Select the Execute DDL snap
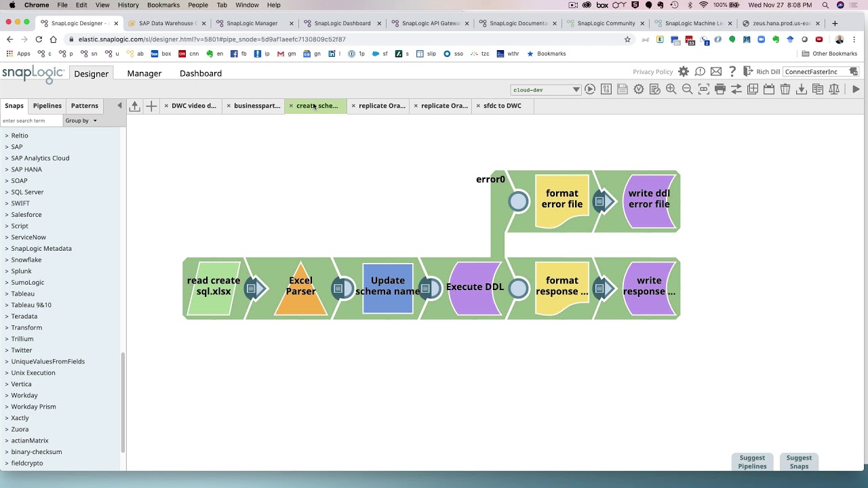868x488 pixels. [475, 288]
